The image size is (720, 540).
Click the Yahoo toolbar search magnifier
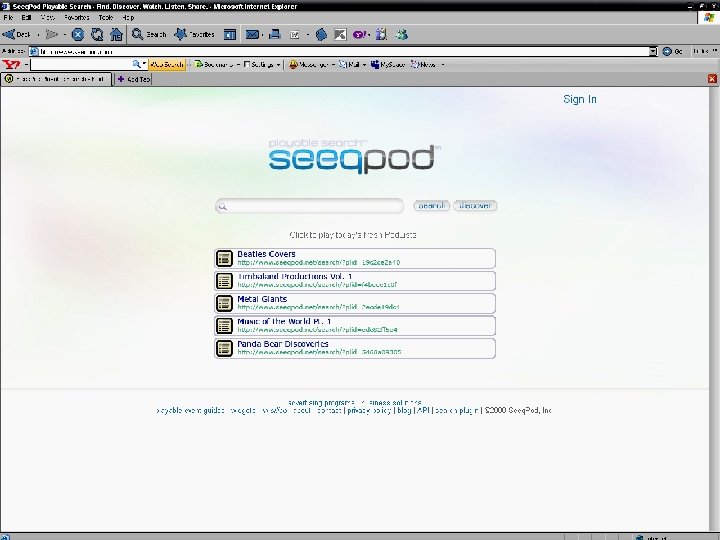pyautogui.click(x=136, y=65)
